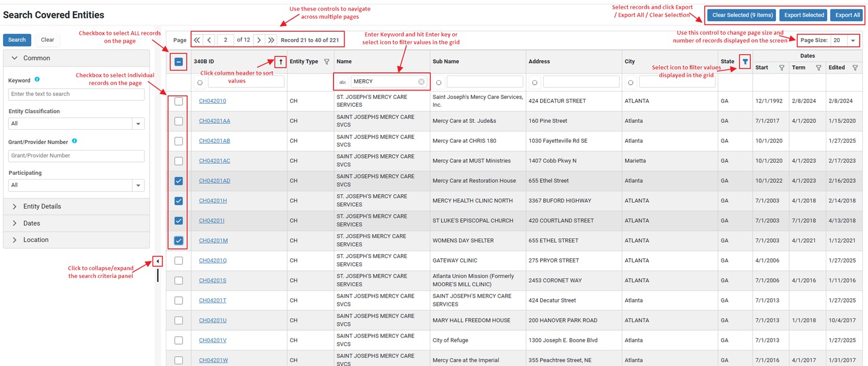This screenshot has height=366, width=868.
Task: Sort by the 340B ID column header
Action: (x=204, y=61)
